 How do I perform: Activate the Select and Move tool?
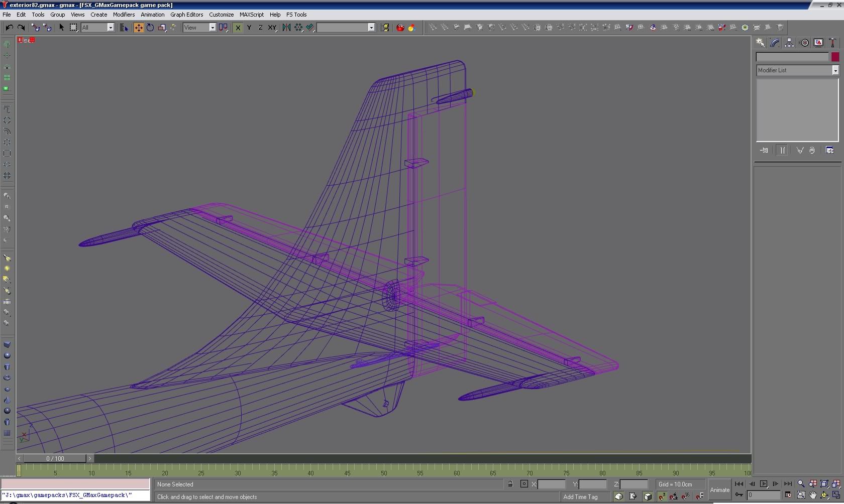pos(138,28)
